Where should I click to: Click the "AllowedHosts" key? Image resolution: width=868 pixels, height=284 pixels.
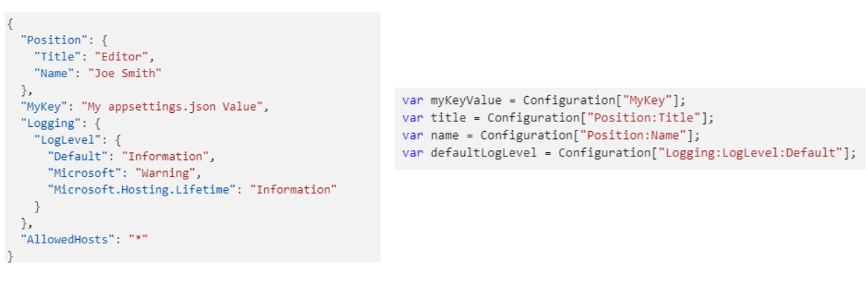66,239
